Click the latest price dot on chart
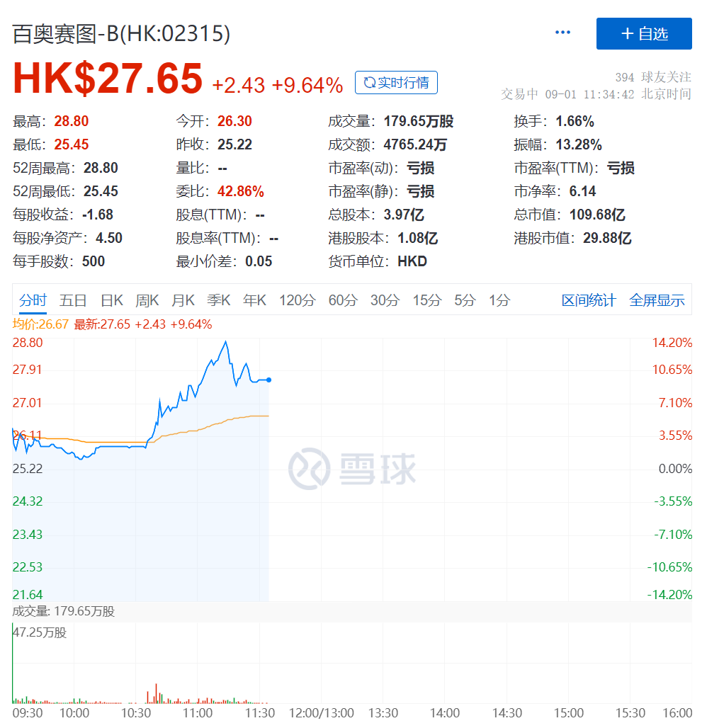 click(x=269, y=380)
